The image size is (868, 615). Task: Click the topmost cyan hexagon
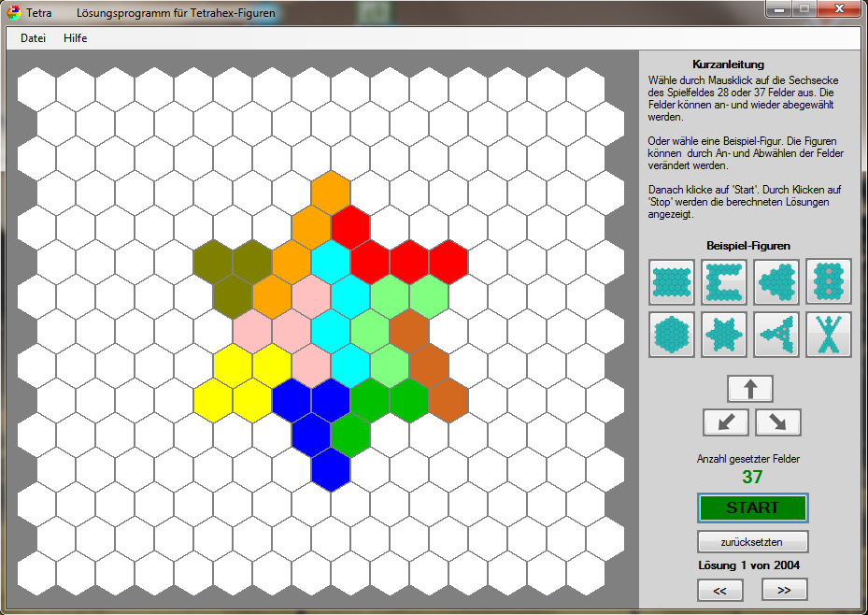click(331, 262)
